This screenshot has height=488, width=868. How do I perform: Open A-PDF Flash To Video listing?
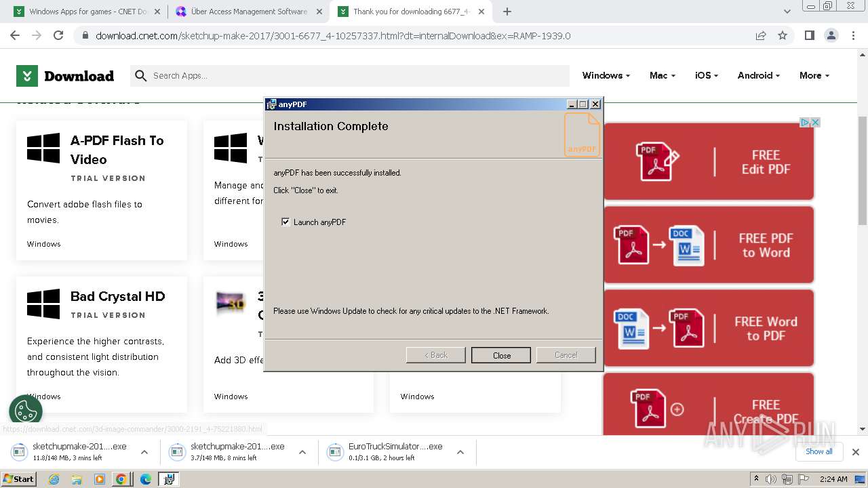click(x=102, y=190)
